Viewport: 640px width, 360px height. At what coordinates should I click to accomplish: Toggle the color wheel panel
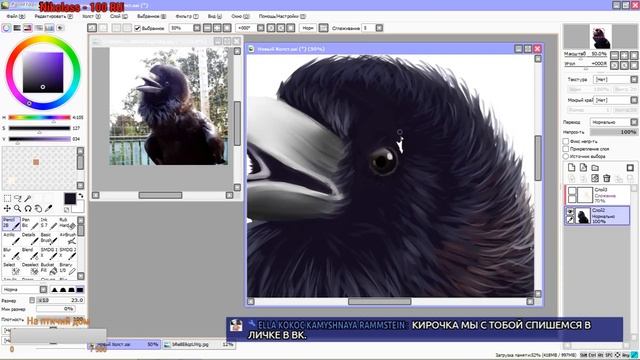(6, 28)
